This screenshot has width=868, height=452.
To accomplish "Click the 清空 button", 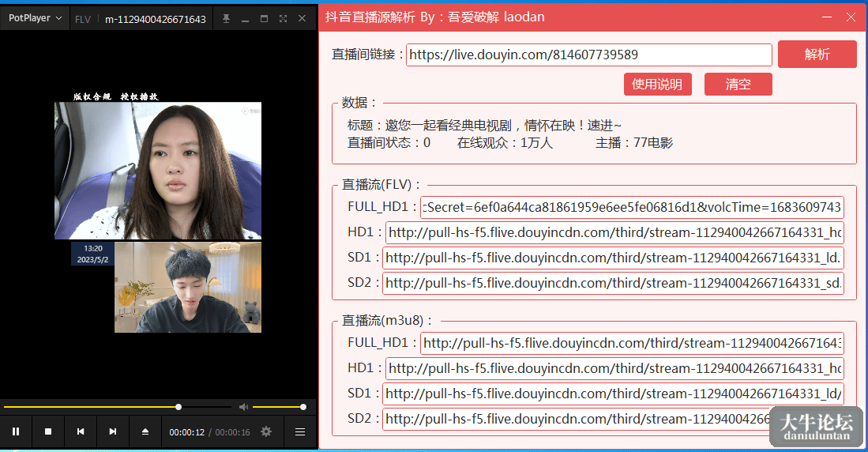I will click(x=738, y=85).
